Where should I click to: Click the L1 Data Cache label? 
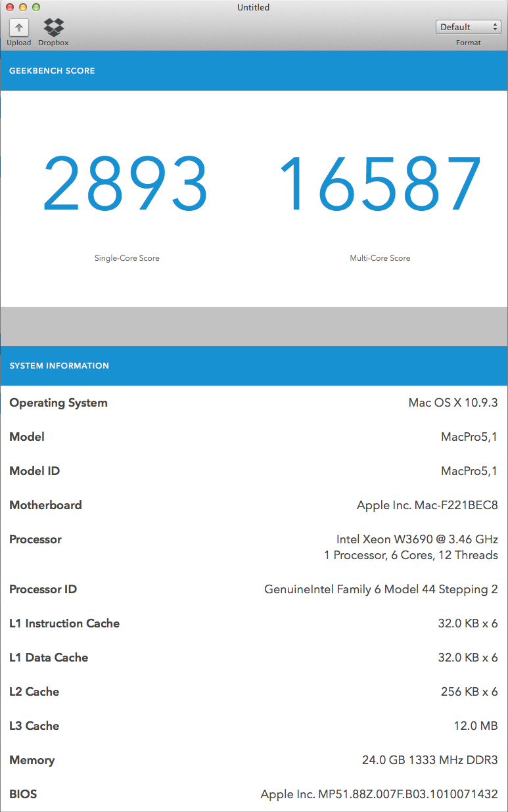(49, 658)
